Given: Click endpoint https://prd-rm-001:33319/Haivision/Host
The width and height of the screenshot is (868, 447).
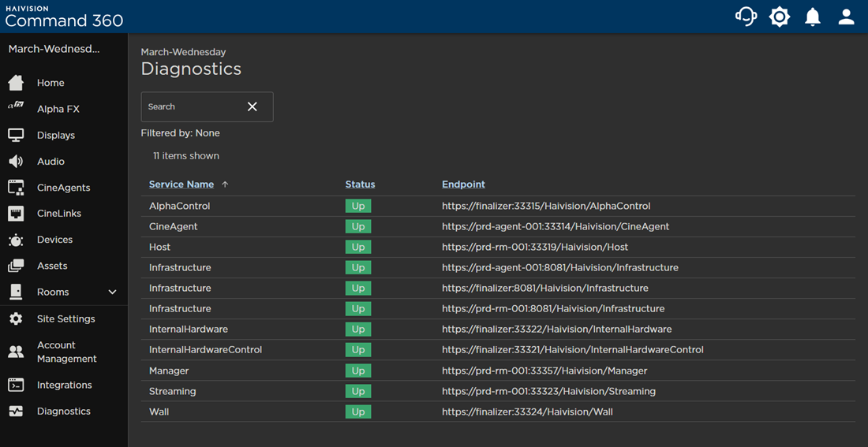Looking at the screenshot, I should (x=535, y=247).
